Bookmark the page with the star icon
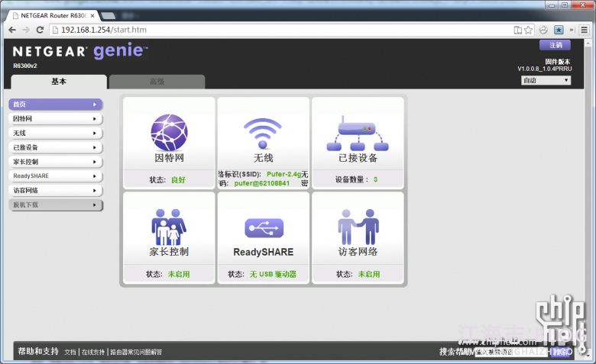Viewport: 596px width, 364px height. click(528, 30)
